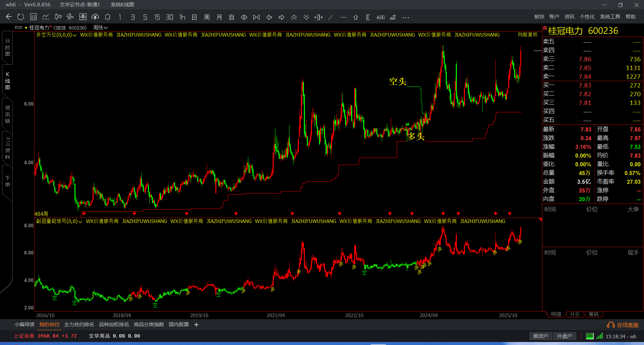Click the back arrow toolbar icon
The width and height of the screenshot is (644, 345).
point(9,17)
